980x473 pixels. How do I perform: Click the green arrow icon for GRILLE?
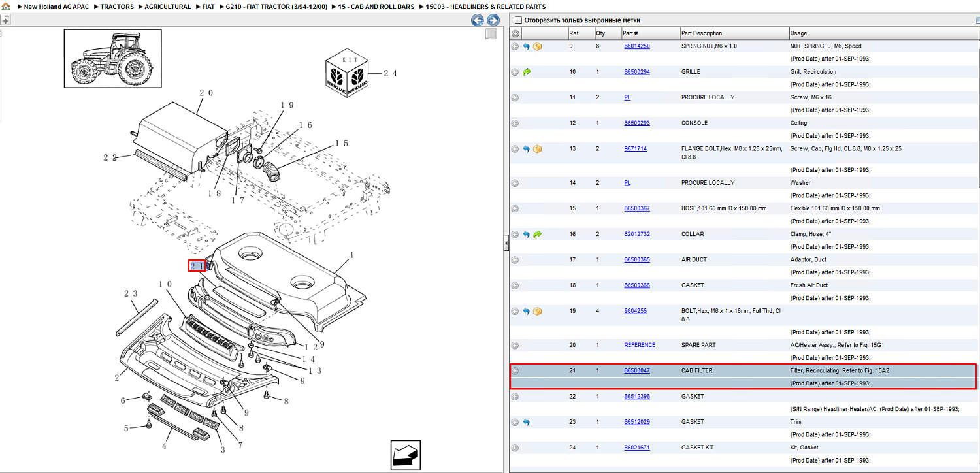(x=526, y=72)
